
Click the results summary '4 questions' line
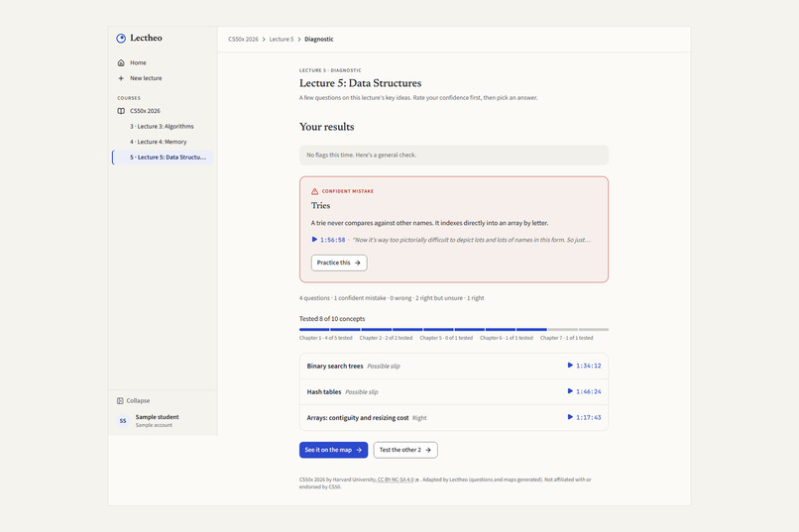tap(392, 298)
